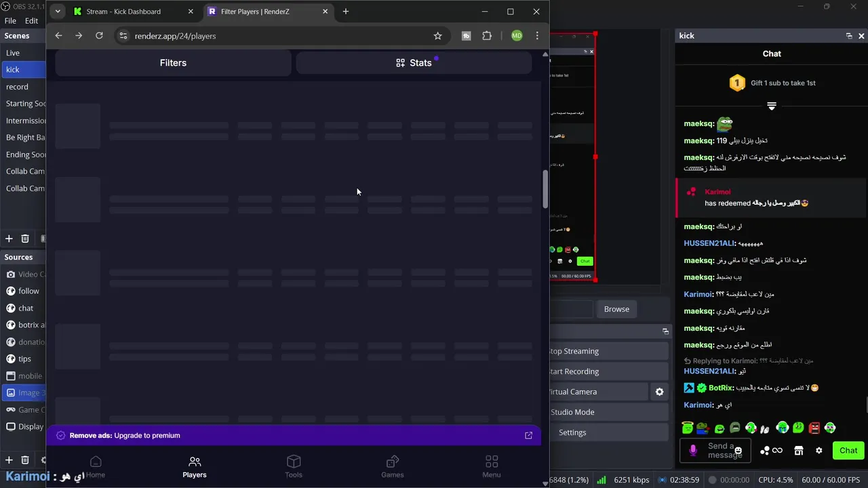Open the browser extensions puzzle icon
This screenshot has height=488, width=868.
tap(487, 36)
